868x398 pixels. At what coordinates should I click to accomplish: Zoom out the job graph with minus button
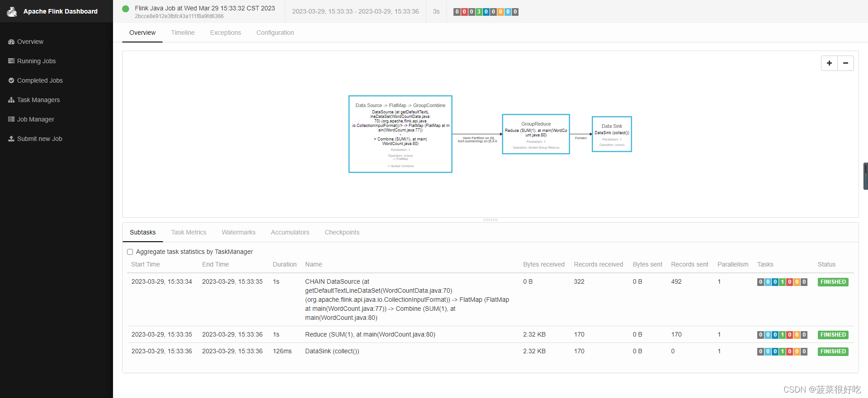845,63
